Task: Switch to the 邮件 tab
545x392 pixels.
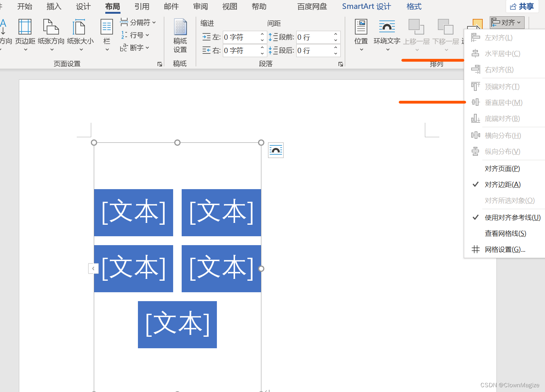Action: (171, 6)
